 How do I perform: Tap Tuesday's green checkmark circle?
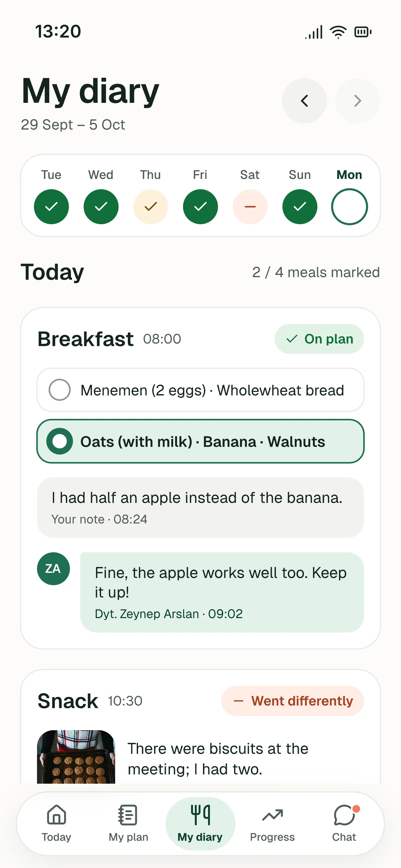click(51, 207)
